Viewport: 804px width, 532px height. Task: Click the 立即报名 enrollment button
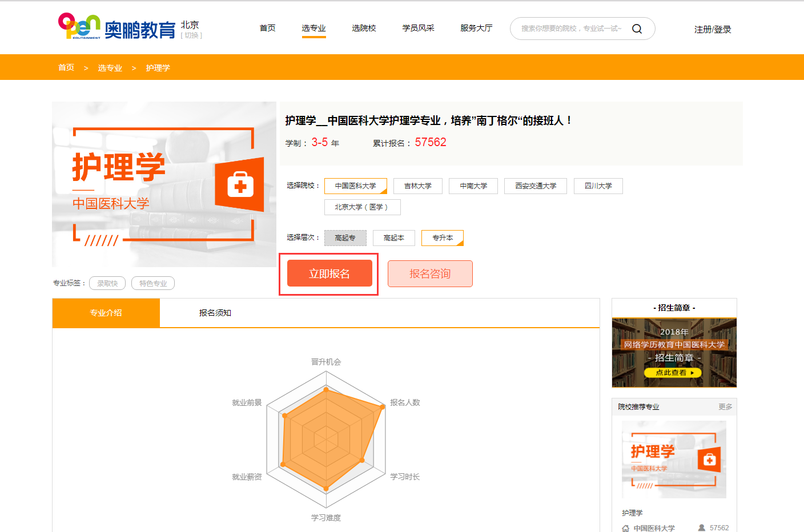(328, 273)
